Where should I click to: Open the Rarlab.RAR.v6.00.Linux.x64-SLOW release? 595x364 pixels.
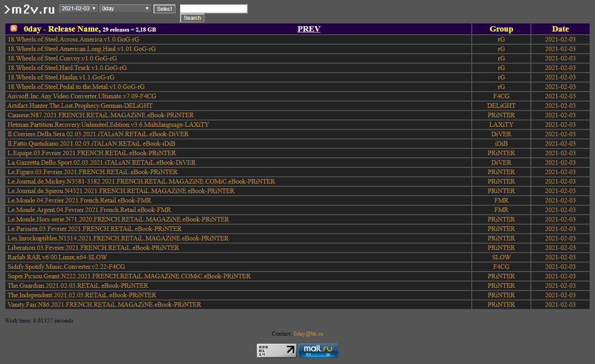57,257
